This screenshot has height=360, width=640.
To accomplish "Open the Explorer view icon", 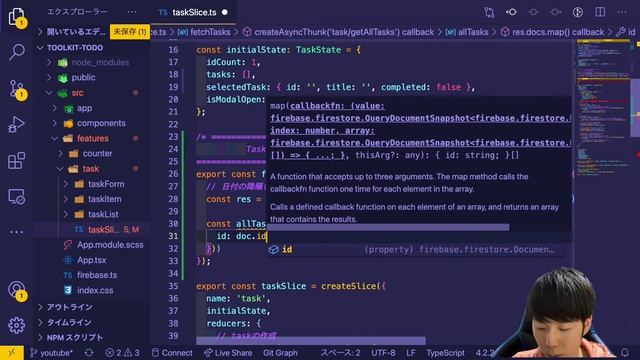I will coord(16,17).
